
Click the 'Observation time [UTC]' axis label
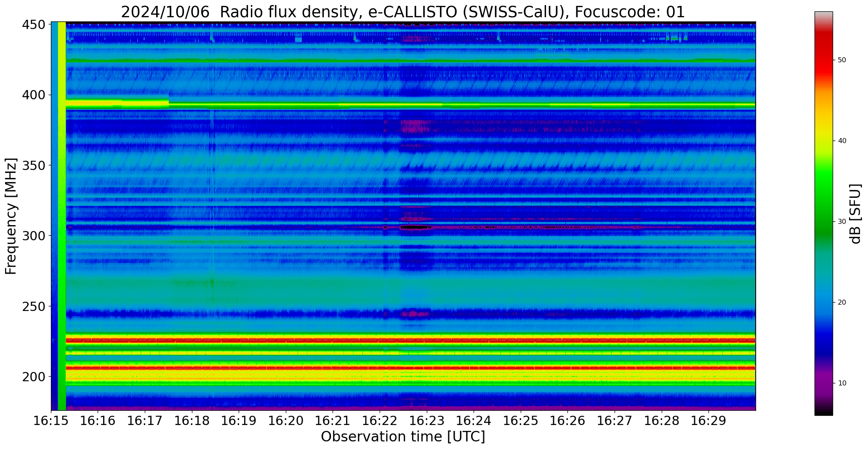coord(403,437)
